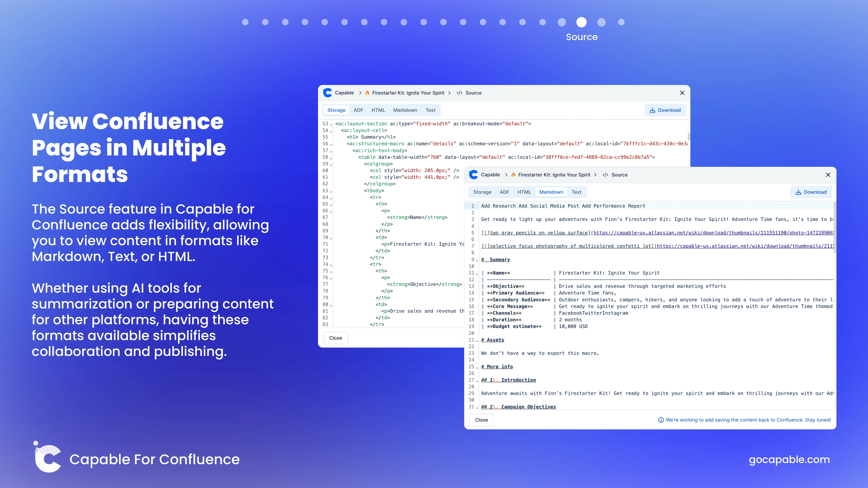Collapse code fold at line 56
Image resolution: width=868 pixels, height=488 pixels.
331,144
